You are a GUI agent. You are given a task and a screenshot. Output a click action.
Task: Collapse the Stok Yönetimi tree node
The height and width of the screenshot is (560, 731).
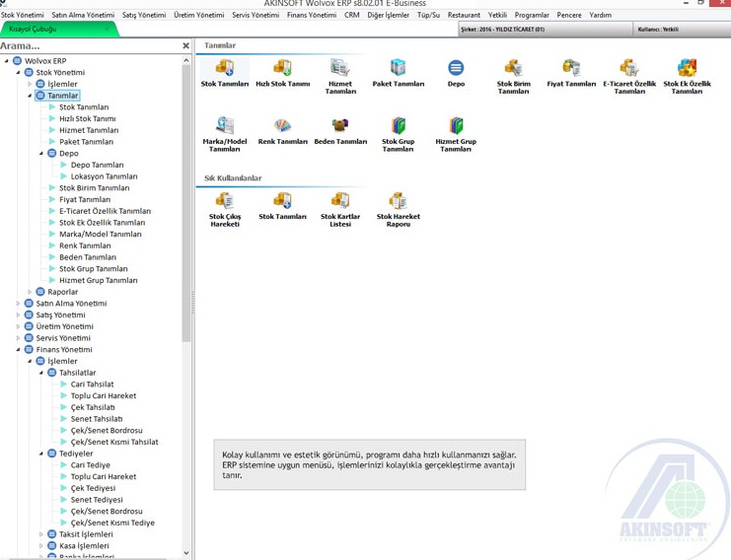(x=18, y=73)
